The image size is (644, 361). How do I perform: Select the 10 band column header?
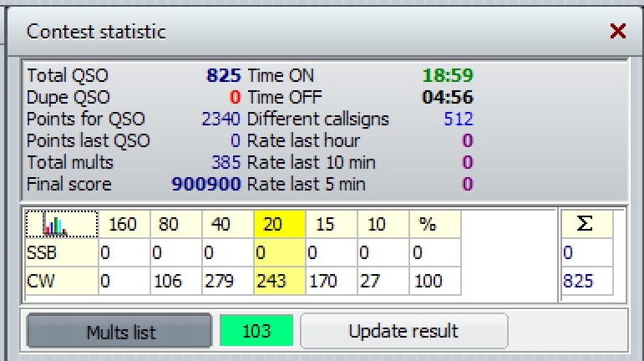tap(382, 225)
